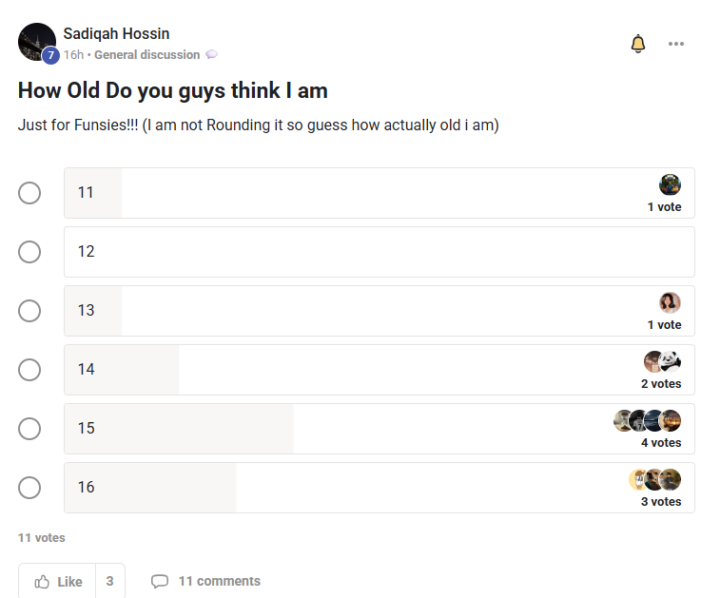Image resolution: width=720 pixels, height=598 pixels.
Task: Click the speech bubble icon beside General discussion
Action: click(211, 55)
